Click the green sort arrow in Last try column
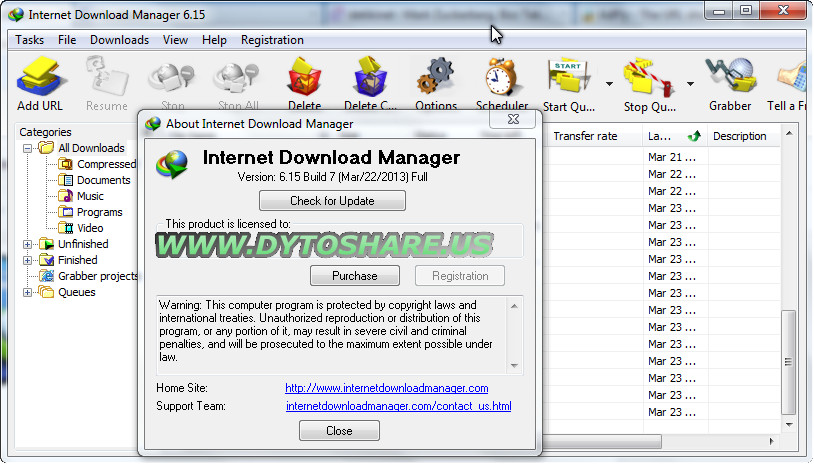Screen dimensions: 814x464 pyautogui.click(x=694, y=137)
